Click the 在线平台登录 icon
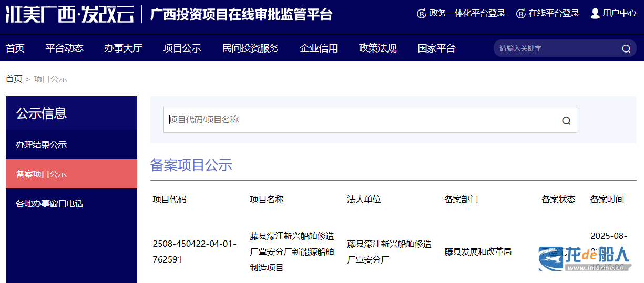The image size is (644, 283). (x=521, y=14)
